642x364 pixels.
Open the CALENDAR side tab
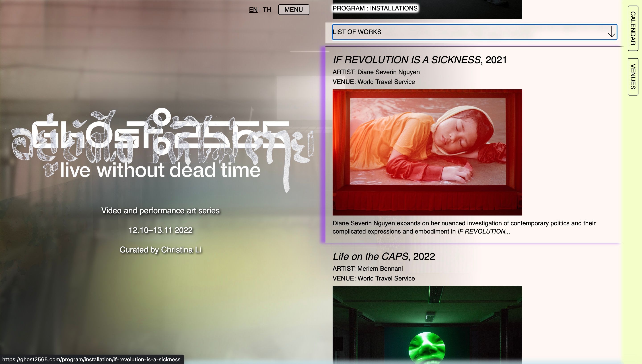(x=633, y=28)
